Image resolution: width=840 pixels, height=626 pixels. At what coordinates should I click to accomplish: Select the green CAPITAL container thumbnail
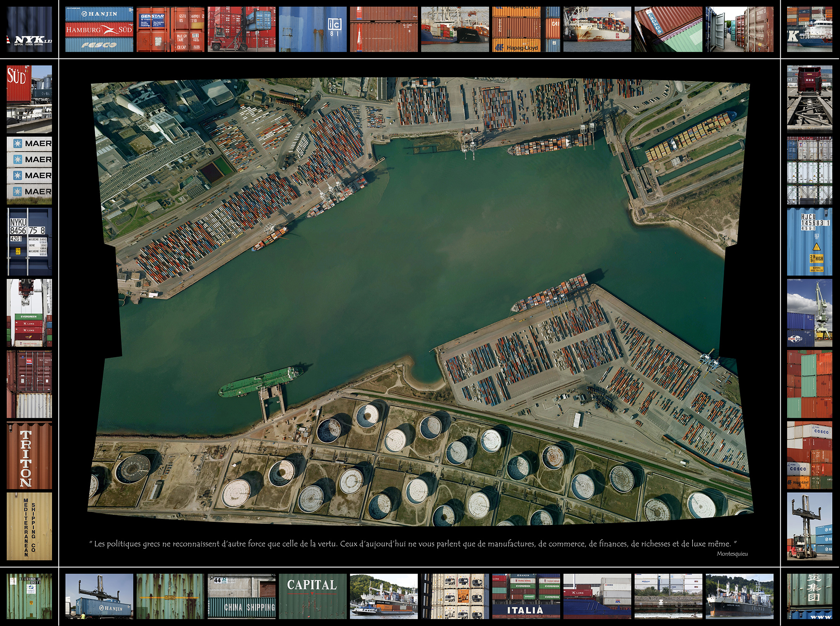[312, 596]
